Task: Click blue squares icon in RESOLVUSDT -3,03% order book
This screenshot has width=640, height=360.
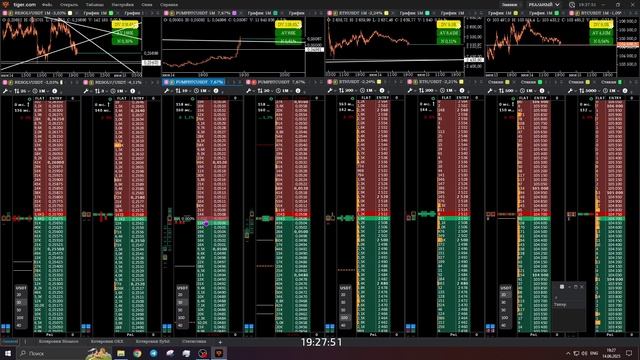Action: click(x=5, y=327)
